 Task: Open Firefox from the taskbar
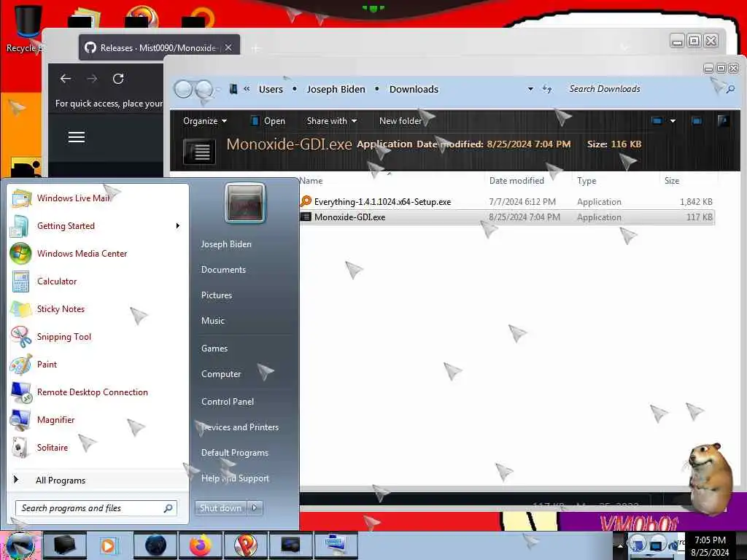pos(201,545)
